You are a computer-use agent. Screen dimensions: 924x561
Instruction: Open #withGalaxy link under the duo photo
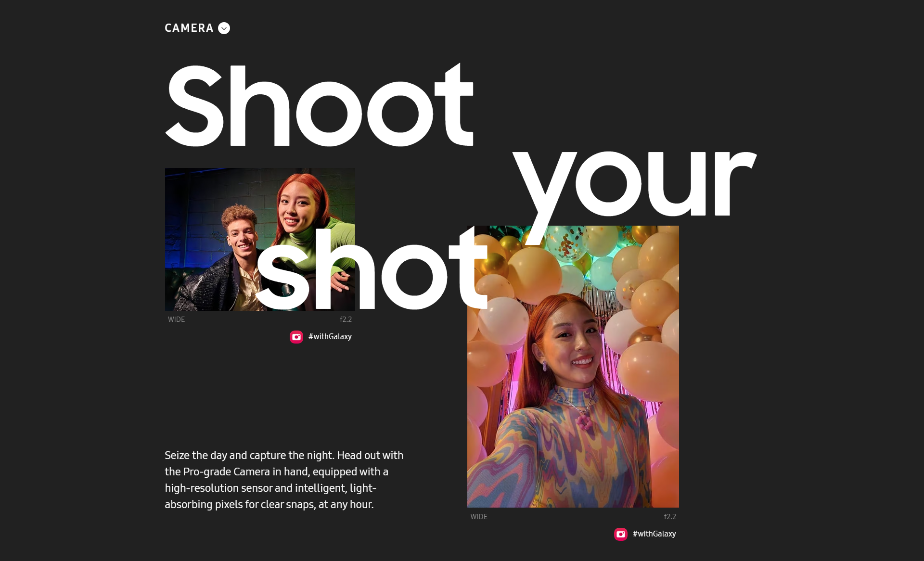330,337
